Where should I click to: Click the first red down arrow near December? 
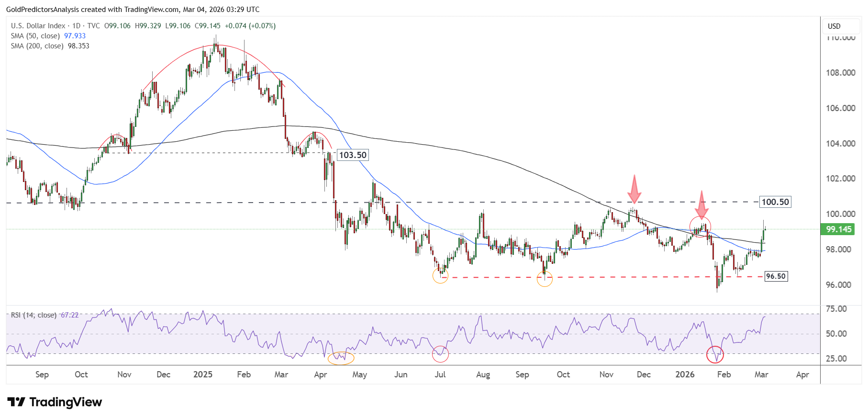pos(634,190)
